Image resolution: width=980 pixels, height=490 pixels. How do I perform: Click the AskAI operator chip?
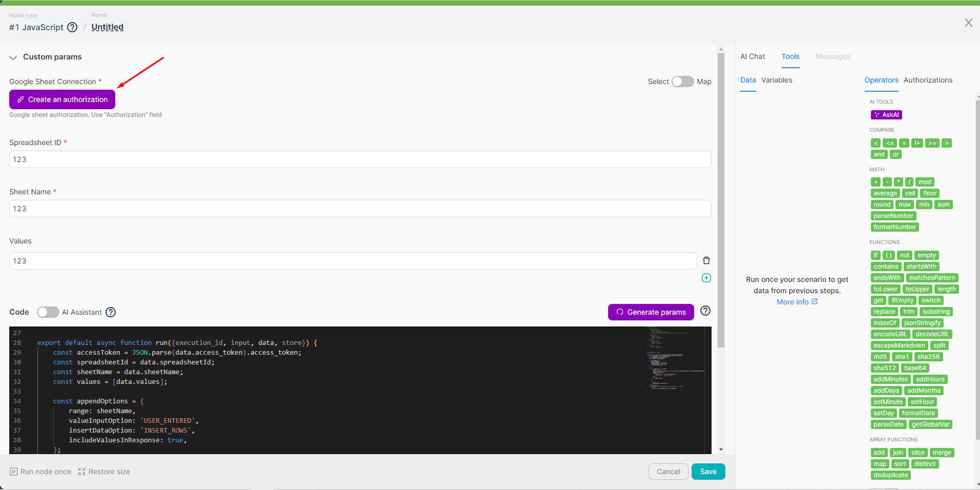[x=886, y=115]
